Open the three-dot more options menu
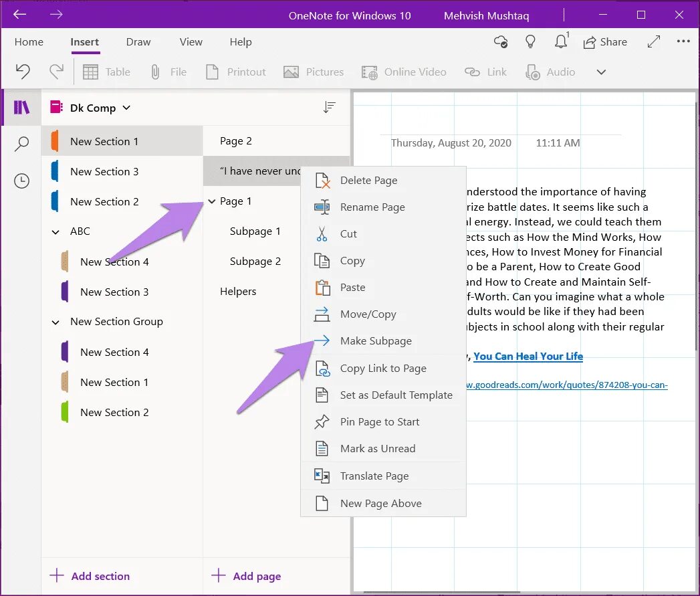Viewport: 700px width, 596px height. click(683, 41)
